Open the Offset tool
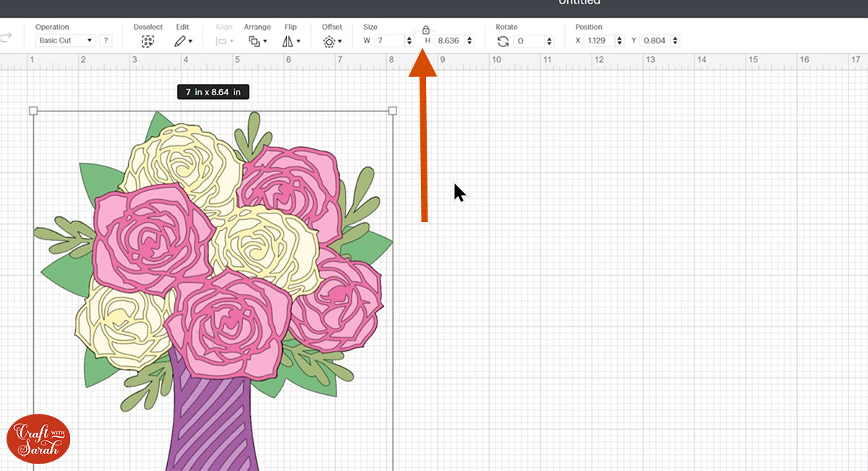This screenshot has height=471, width=868. coord(332,41)
